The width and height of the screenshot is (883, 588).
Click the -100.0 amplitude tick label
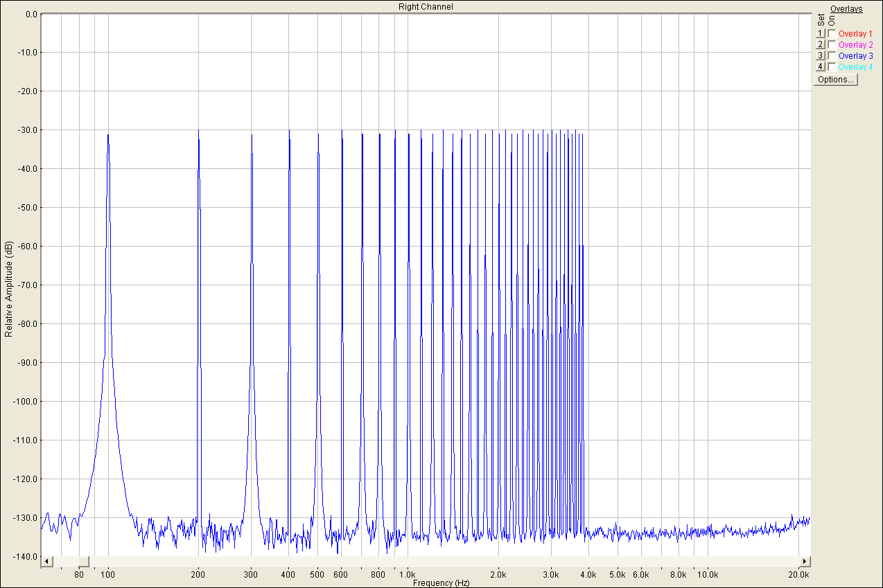pos(24,402)
